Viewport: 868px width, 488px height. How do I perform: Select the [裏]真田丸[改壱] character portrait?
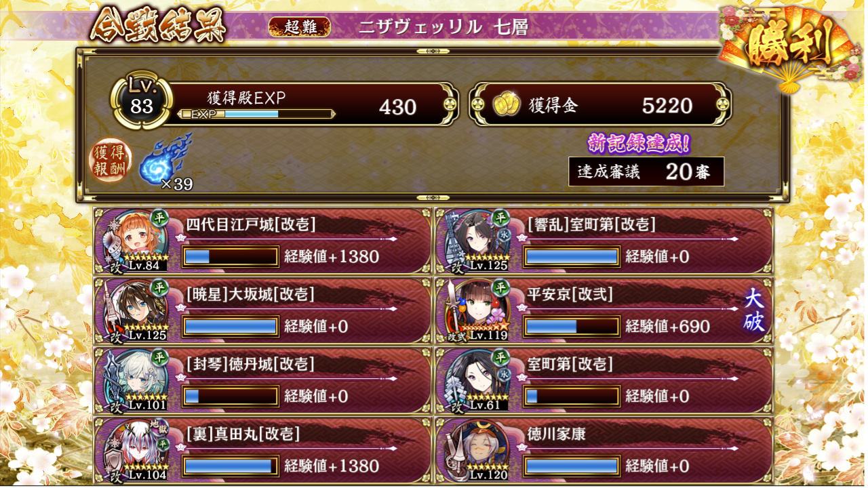point(137,449)
